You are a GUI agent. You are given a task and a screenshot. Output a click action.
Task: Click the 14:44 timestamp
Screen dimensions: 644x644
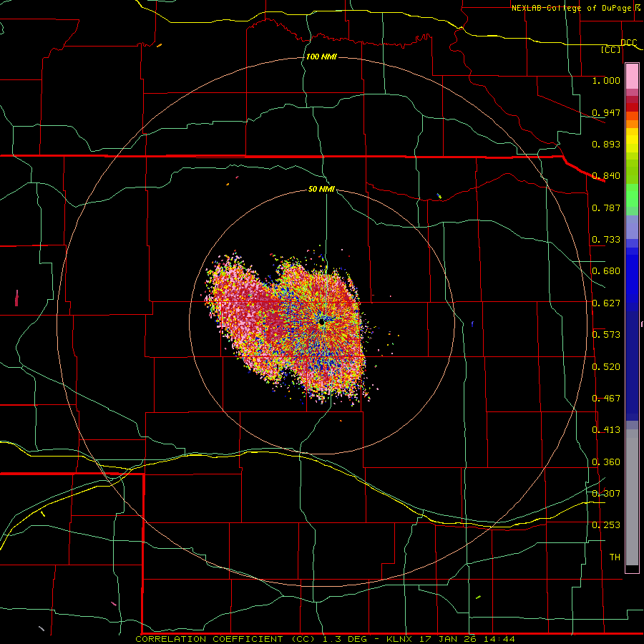coord(499,639)
